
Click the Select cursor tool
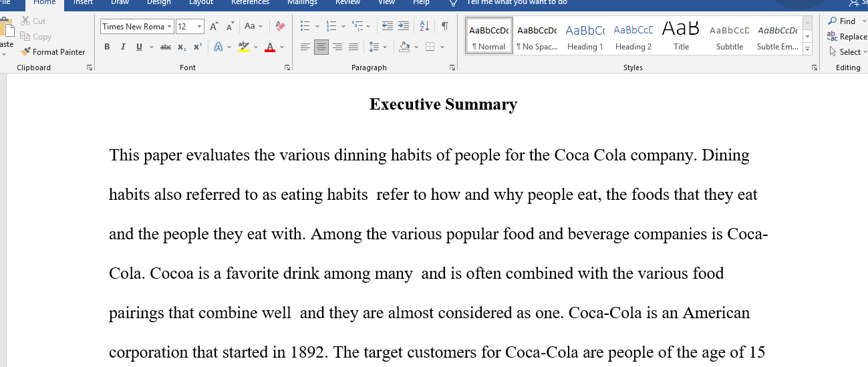833,51
